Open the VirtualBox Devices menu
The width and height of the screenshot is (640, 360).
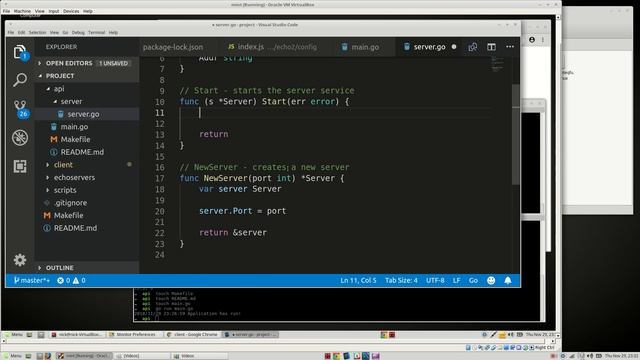click(71, 11)
